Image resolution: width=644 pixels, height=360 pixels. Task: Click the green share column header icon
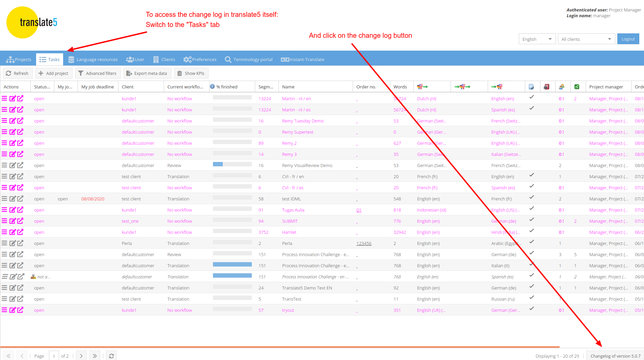(x=577, y=87)
